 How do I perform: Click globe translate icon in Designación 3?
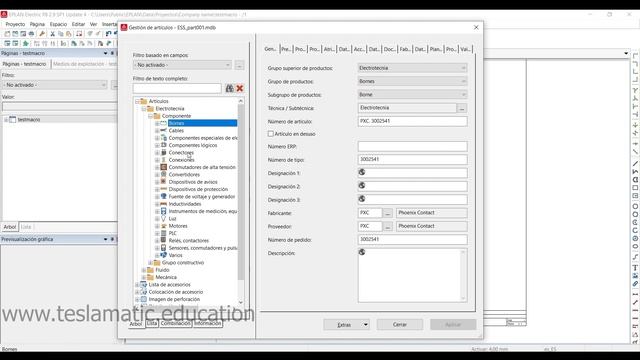click(362, 199)
